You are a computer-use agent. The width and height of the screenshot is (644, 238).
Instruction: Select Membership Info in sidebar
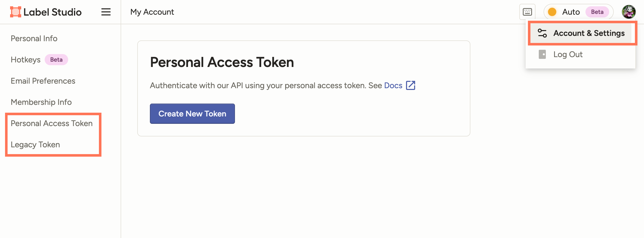pyautogui.click(x=41, y=102)
